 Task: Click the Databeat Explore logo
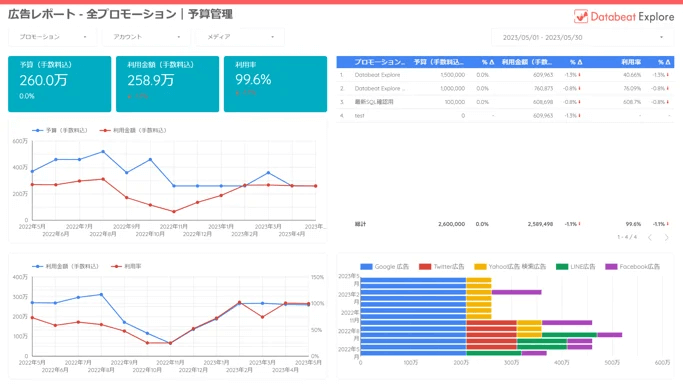click(x=624, y=17)
